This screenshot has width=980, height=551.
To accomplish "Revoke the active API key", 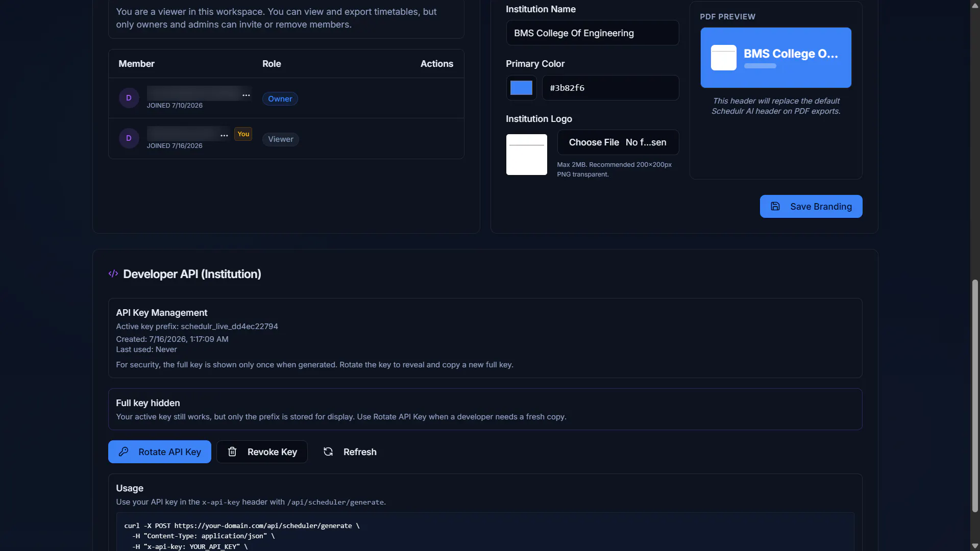I will coord(262,452).
